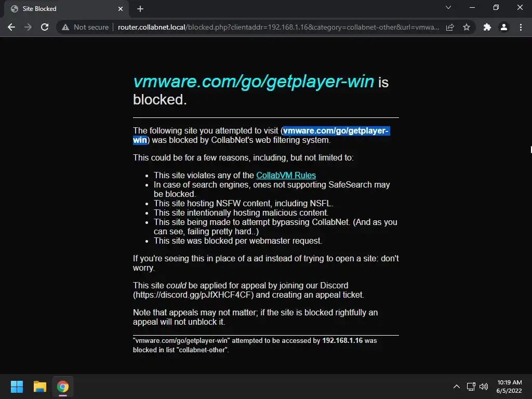
Task: Click the discord.gg/pJfXHCF4CF invite text
Action: click(193, 295)
